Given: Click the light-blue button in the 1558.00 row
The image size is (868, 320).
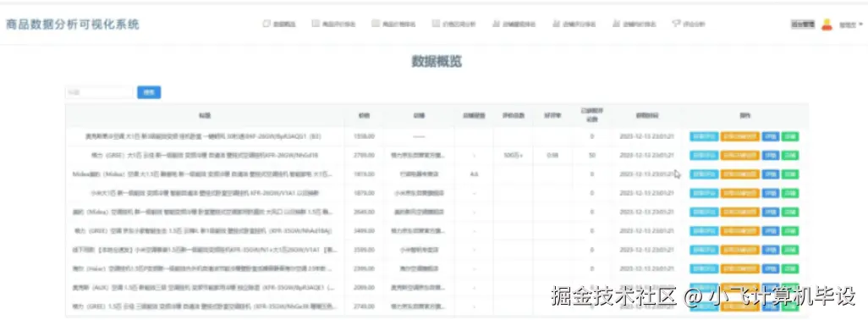Looking at the screenshot, I should (704, 136).
